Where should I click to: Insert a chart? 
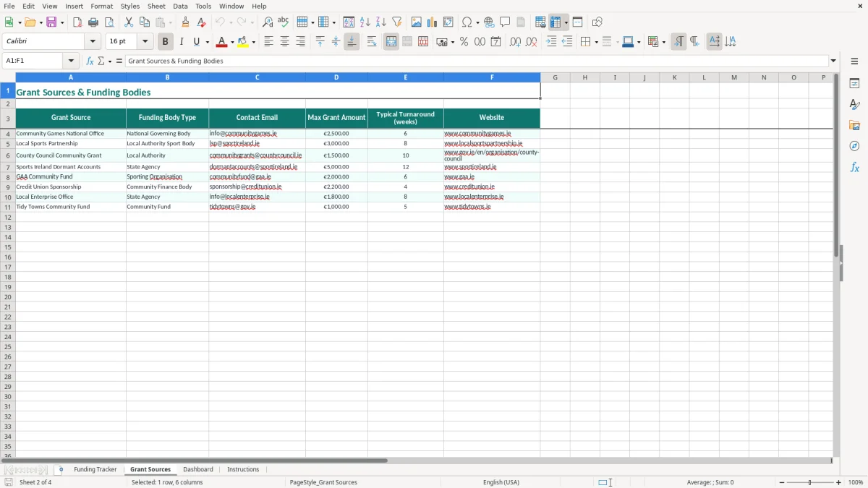click(x=433, y=22)
